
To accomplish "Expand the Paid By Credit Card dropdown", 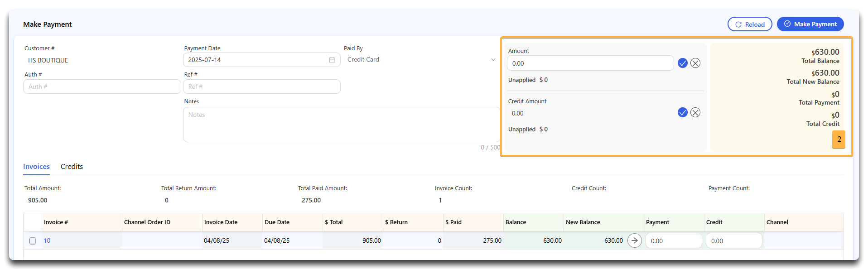I will [421, 60].
